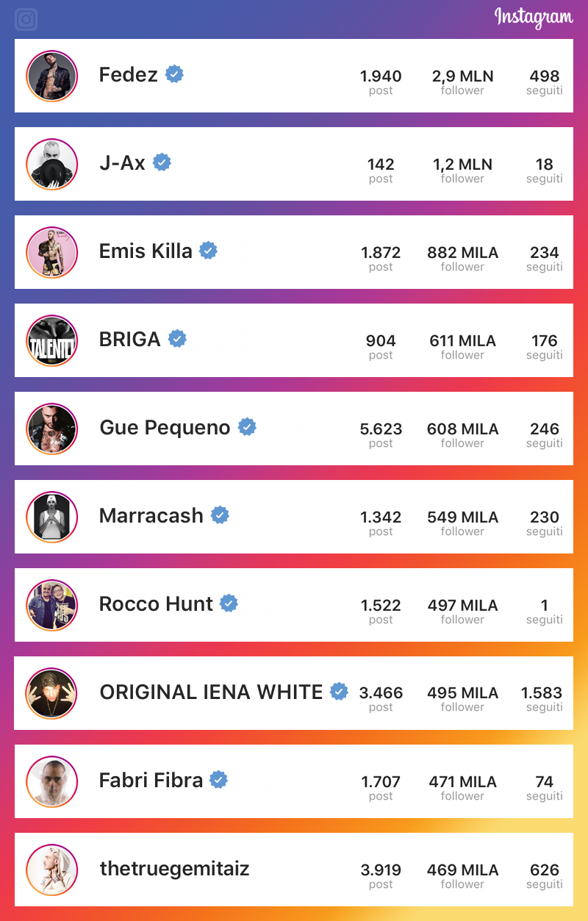Click the verified badge next to Fabri Fibra
This screenshot has height=921, width=588.
(218, 780)
